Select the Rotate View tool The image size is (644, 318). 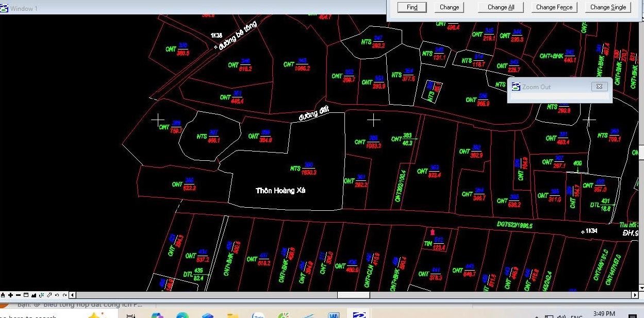point(42,295)
